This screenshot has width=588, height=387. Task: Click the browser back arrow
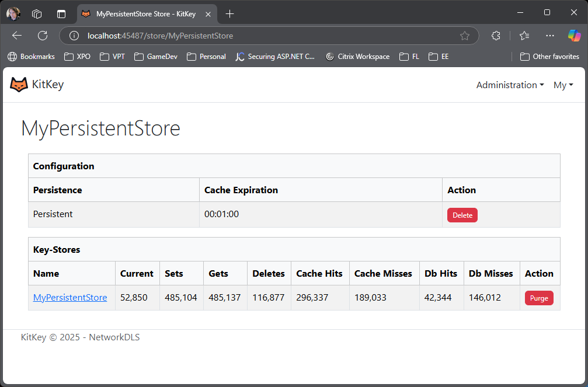coord(17,36)
